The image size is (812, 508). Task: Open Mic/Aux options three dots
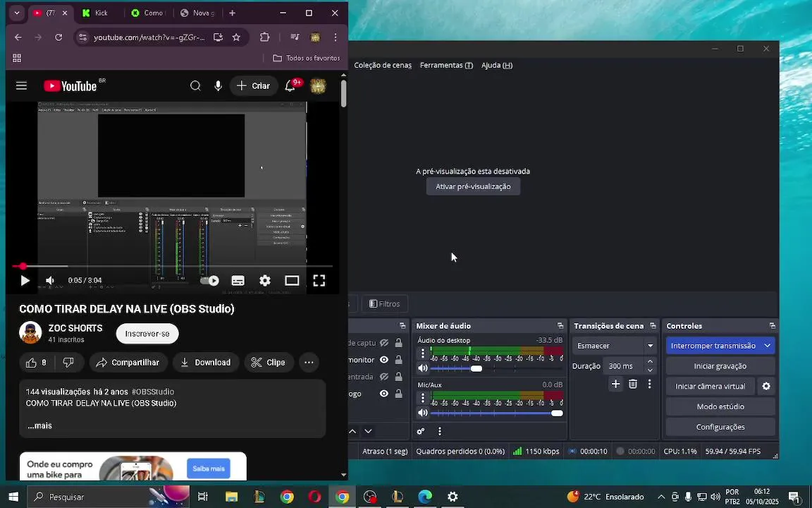pos(423,398)
